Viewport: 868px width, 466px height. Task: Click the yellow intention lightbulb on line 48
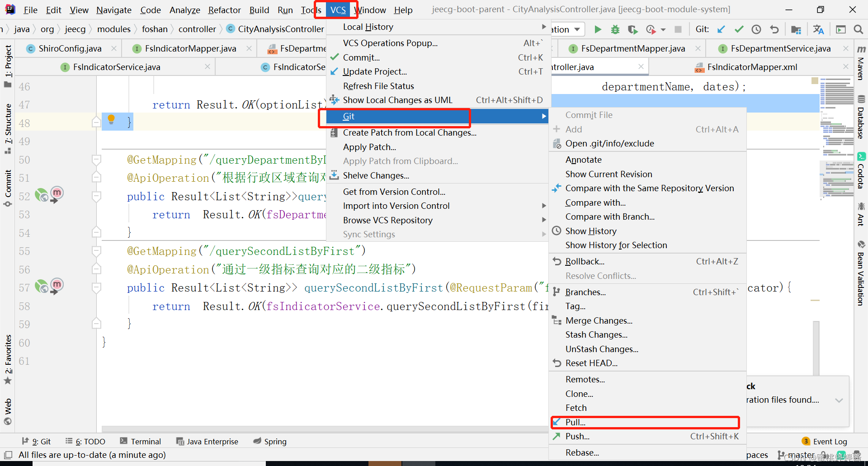point(111,120)
